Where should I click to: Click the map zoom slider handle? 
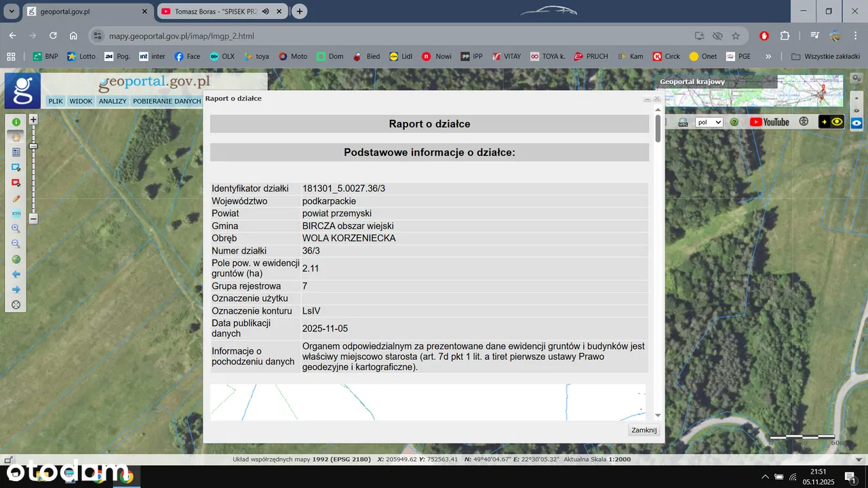33,146
